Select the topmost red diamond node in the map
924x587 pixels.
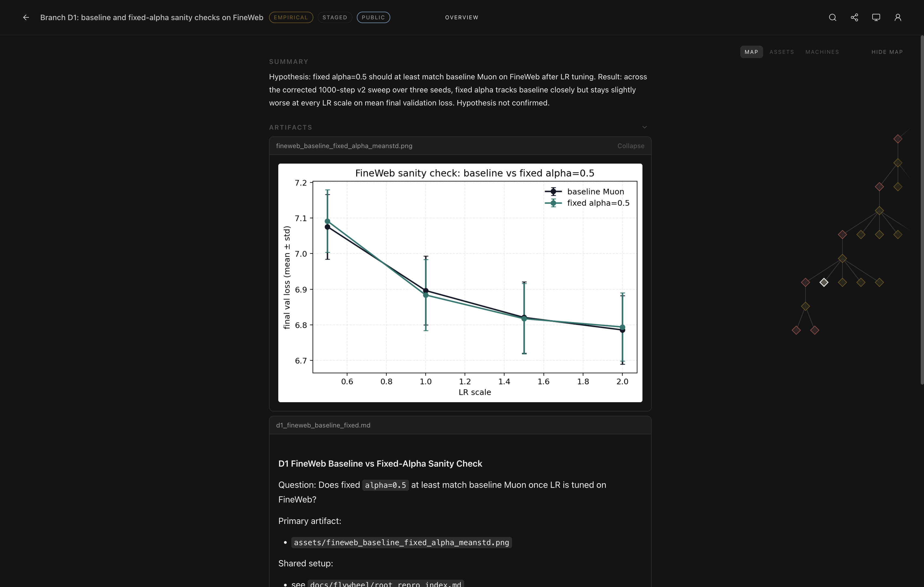pos(898,139)
